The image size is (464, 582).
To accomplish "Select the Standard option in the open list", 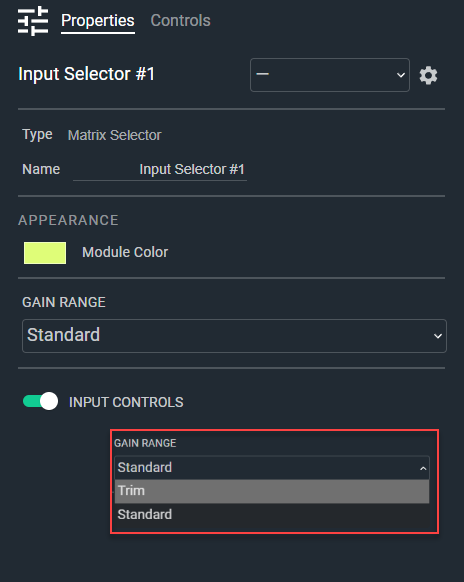I will (272, 515).
